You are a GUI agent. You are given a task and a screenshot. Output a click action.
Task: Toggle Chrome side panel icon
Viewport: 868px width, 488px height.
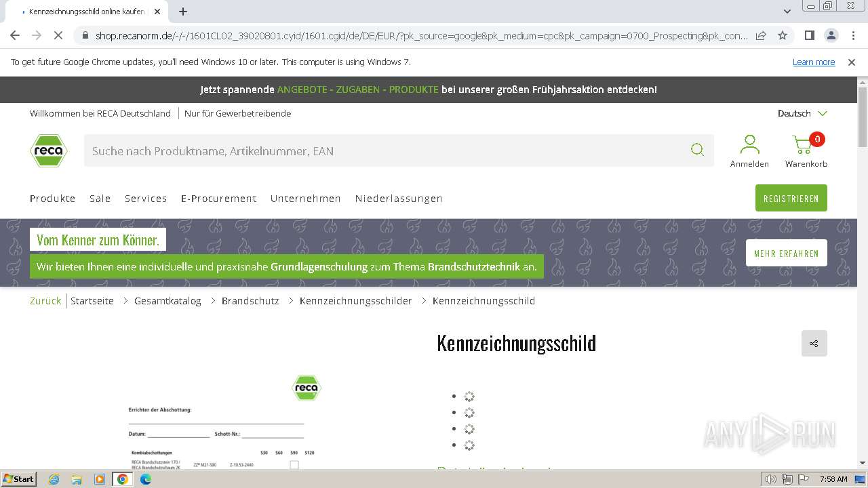click(809, 35)
